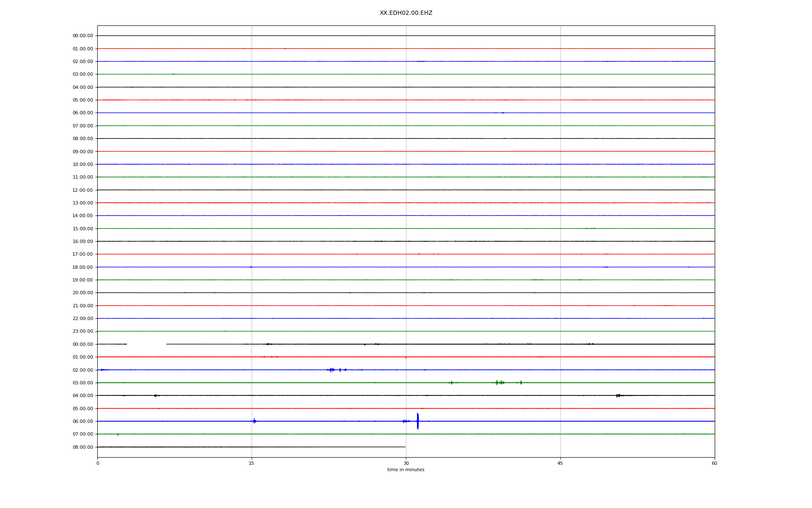Click the gap in the black trace below 23:00:00
Screen dimensions: 812x508
pos(146,344)
